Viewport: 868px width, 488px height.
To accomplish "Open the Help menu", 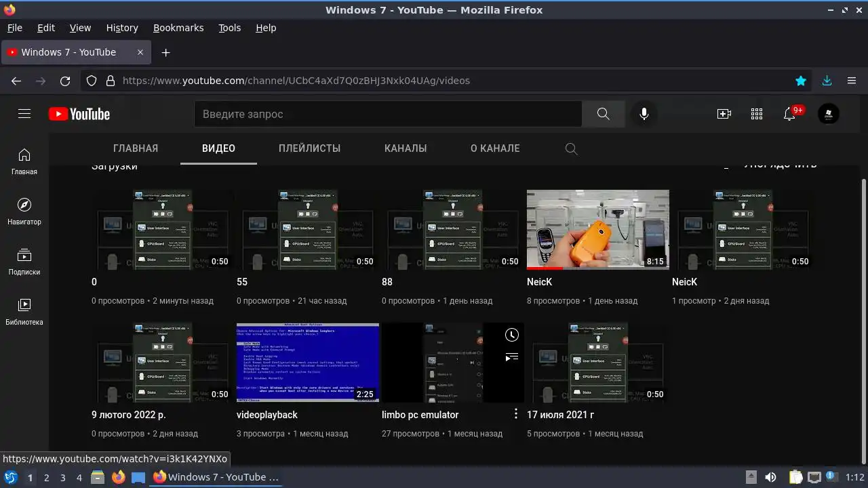I will point(266,28).
